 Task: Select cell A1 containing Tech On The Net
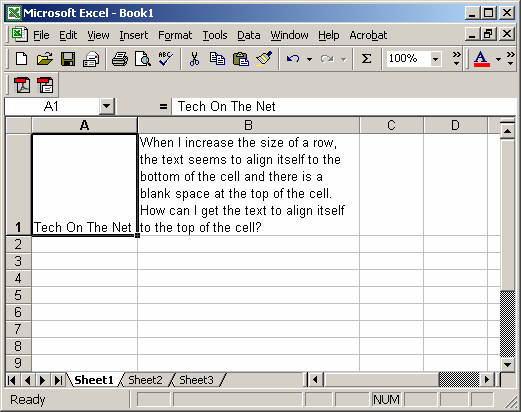[85, 185]
